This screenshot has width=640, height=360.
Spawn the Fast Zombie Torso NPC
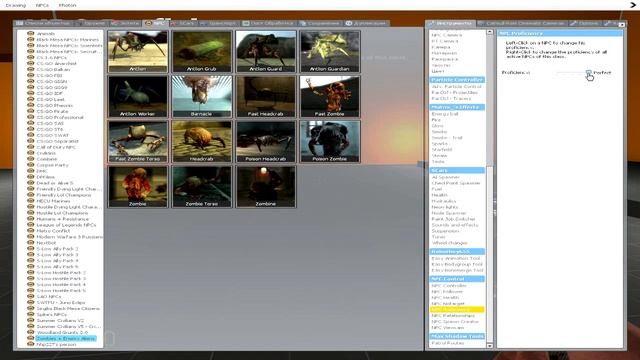coord(138,141)
